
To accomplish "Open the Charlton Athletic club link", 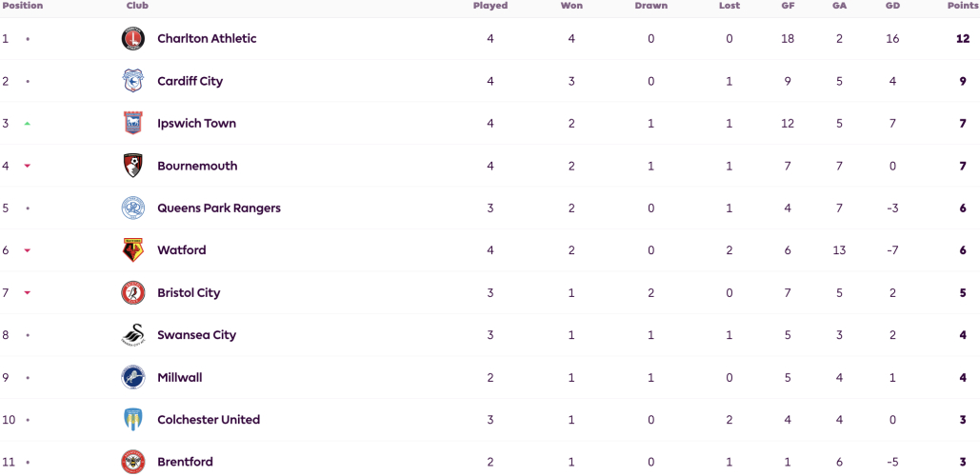I will (x=207, y=39).
